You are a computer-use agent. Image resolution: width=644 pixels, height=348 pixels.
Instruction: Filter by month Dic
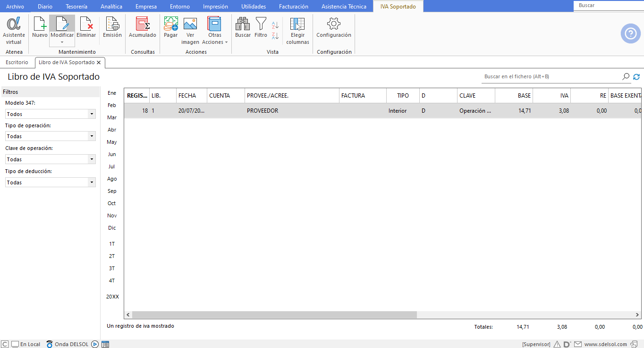point(112,228)
